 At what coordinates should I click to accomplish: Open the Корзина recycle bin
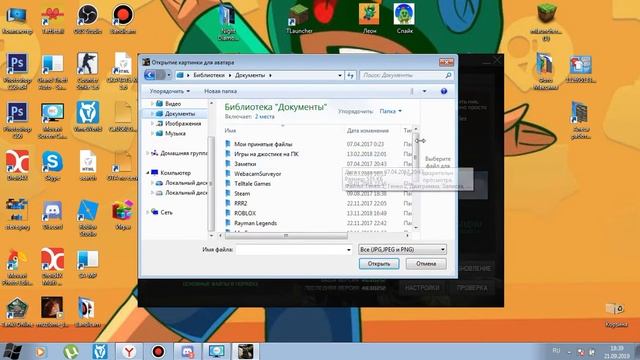615,315
